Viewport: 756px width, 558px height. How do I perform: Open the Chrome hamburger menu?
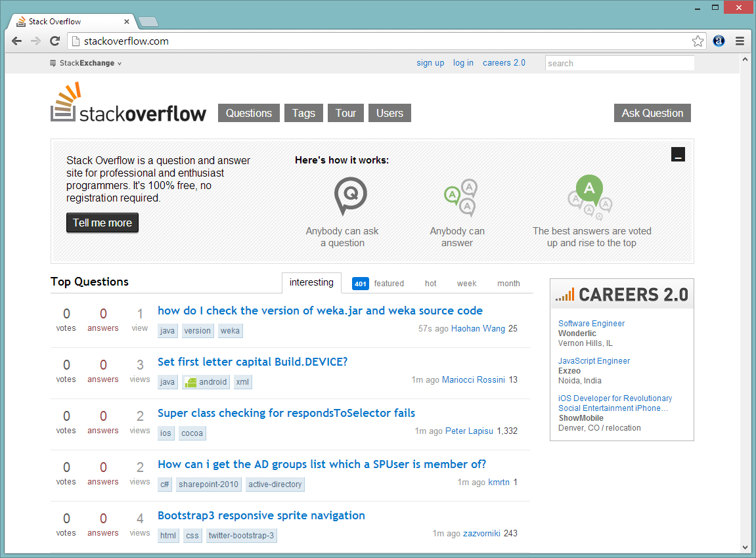tap(740, 41)
